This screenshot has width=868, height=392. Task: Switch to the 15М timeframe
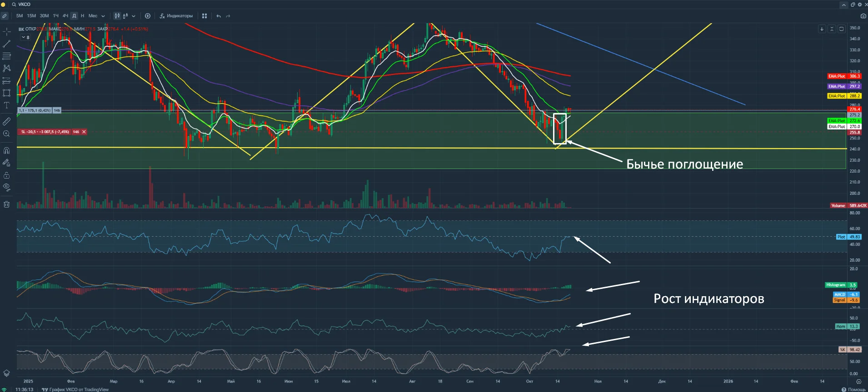pos(31,16)
